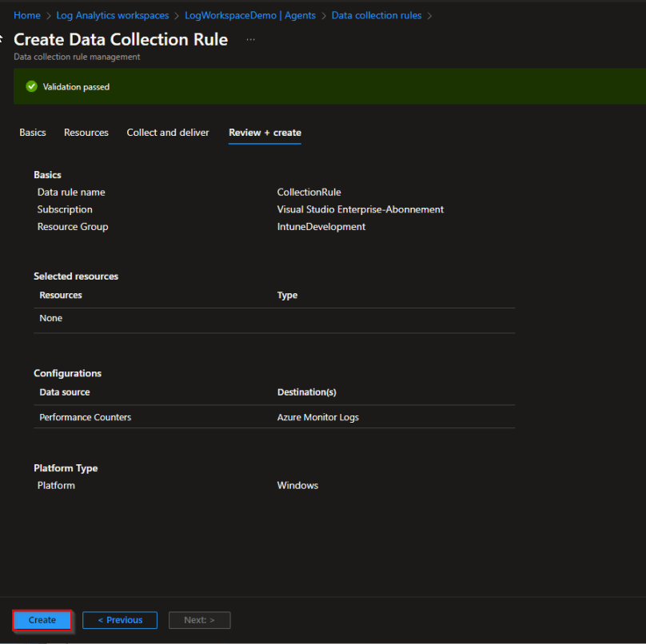The image size is (646, 644).
Task: Click the disabled Next button
Action: click(x=199, y=619)
